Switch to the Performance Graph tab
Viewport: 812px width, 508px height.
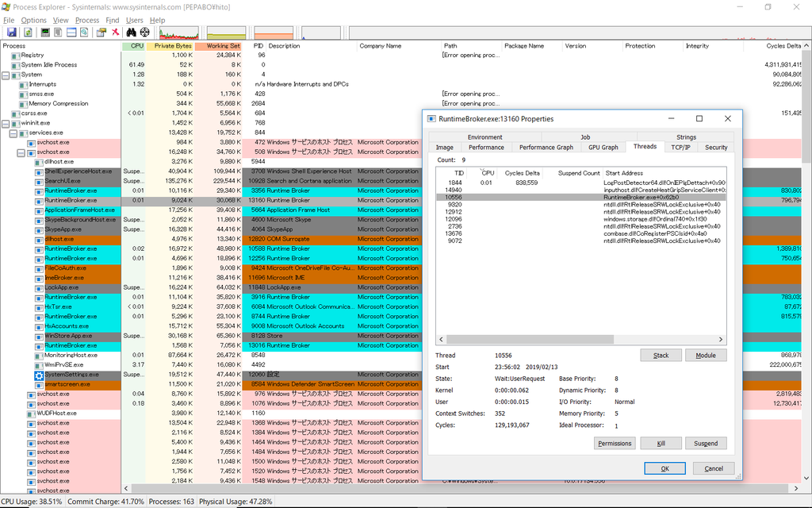[x=546, y=147]
